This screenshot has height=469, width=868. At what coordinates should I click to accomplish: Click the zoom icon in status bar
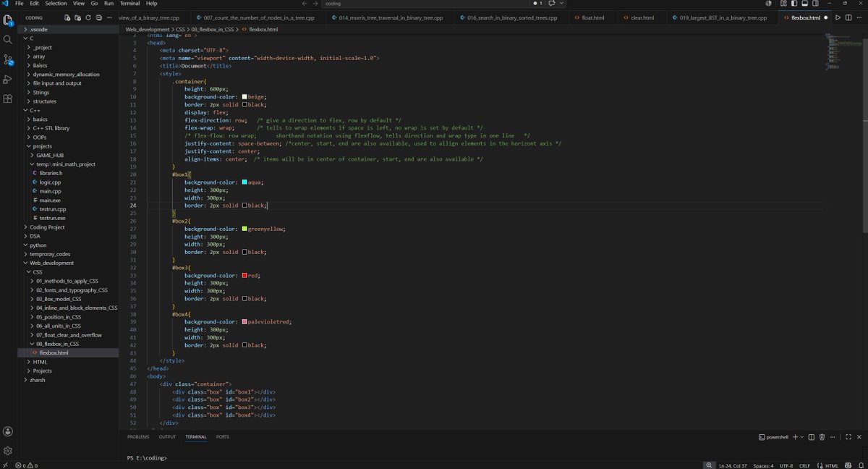710,465
